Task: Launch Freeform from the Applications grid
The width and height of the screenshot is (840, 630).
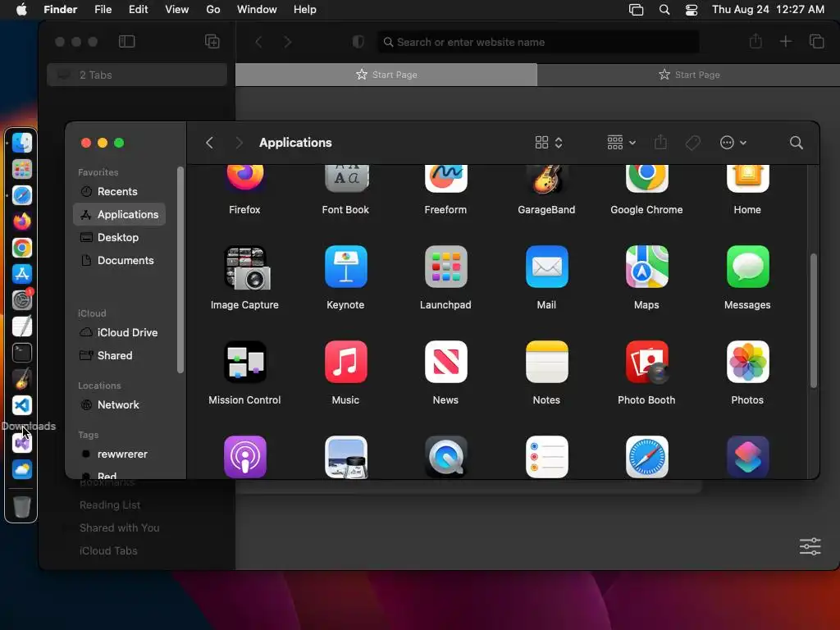Action: pyautogui.click(x=445, y=178)
